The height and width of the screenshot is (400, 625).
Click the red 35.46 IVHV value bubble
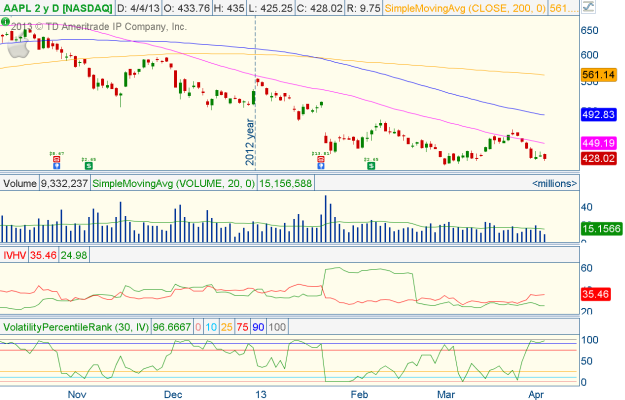pos(596,295)
